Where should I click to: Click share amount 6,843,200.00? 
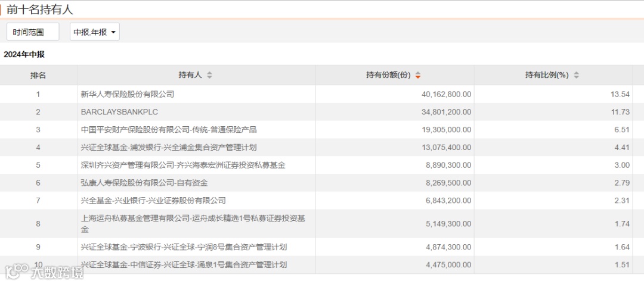coord(448,201)
